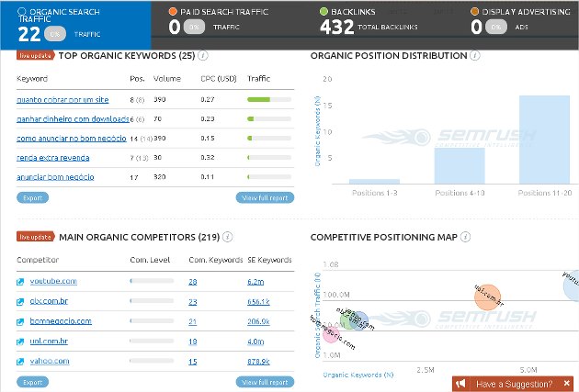Click the Positions 4-10 chart bar
Screen dimensions: 579x392
(x=460, y=165)
